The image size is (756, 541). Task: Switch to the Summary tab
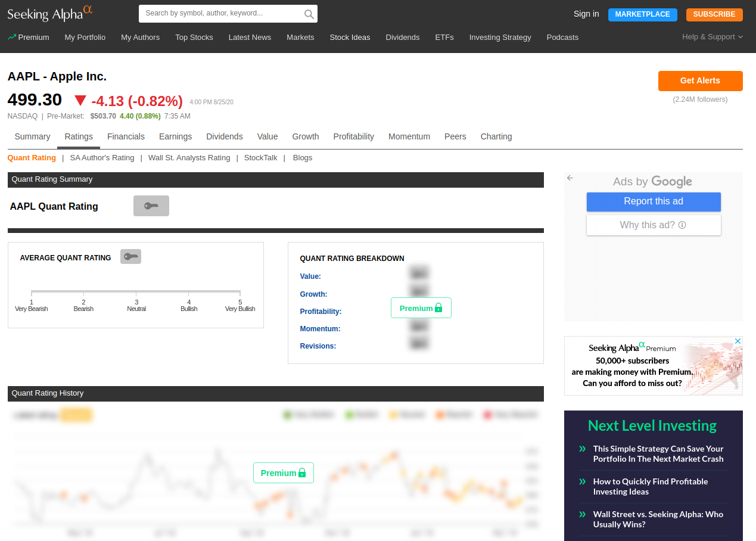coord(32,136)
